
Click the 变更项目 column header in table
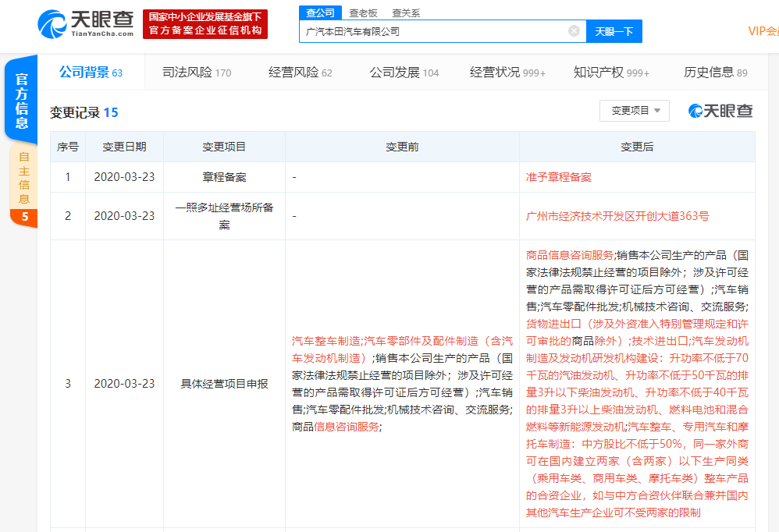point(224,147)
